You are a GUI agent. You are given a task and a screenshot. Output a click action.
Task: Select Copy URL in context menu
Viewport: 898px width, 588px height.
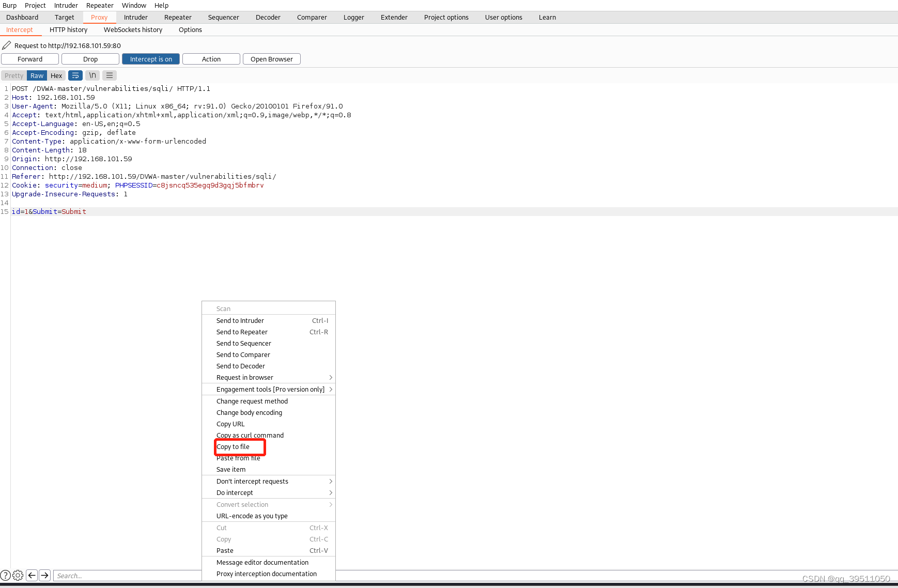[269, 424]
